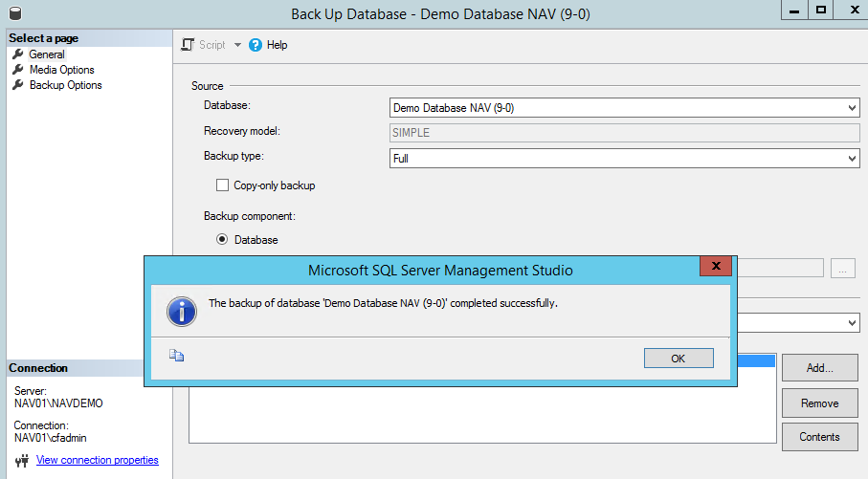The image size is (868, 479).
Task: Select the Database backup component radio
Action: [x=222, y=239]
